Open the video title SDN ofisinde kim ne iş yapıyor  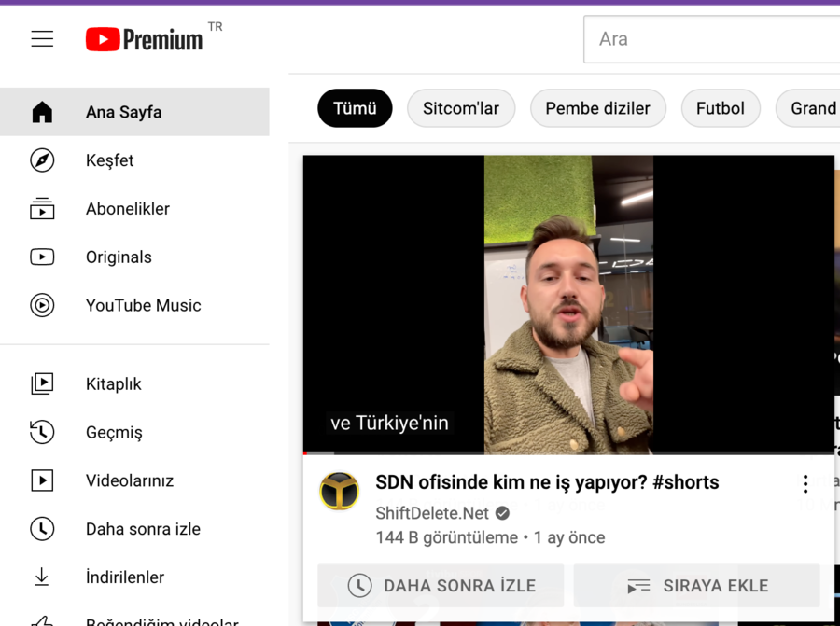click(547, 482)
